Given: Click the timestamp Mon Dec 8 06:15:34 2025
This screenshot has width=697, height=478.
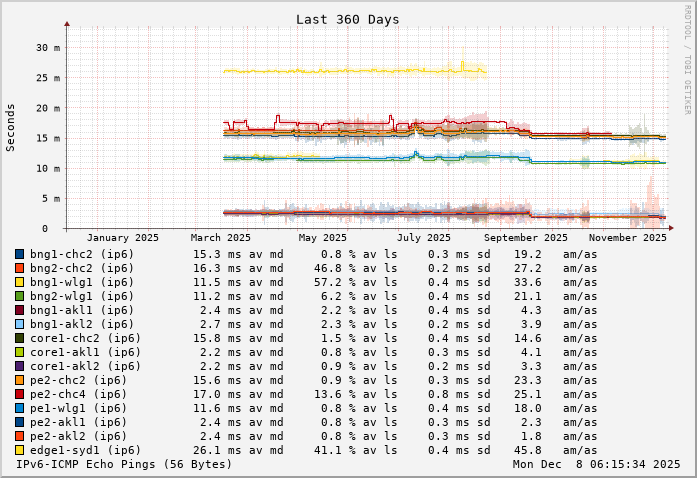Looking at the screenshot, I should click(x=596, y=464).
